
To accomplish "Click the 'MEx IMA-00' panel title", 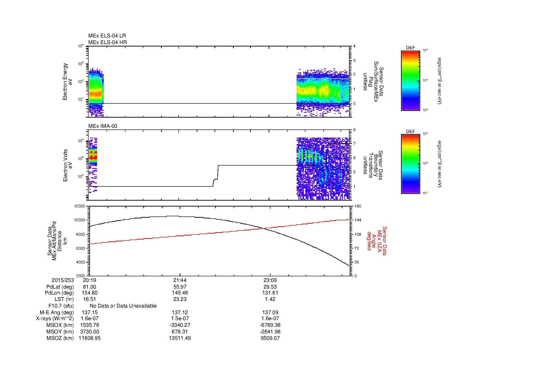I will coord(103,126).
